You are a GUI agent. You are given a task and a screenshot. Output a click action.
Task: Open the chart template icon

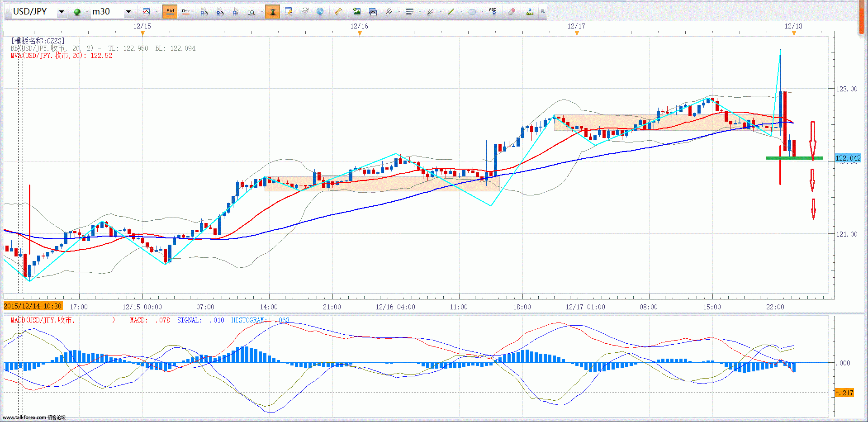[x=373, y=12]
